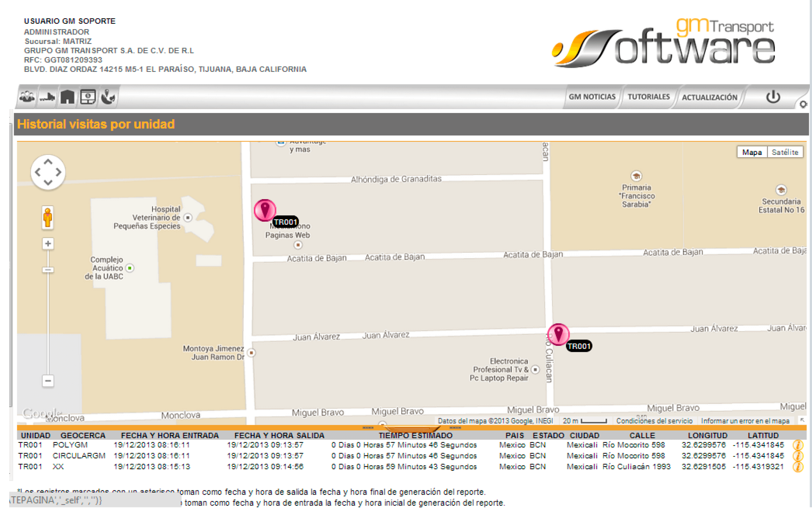
Task: Click info icon on POLYGM row
Action: click(x=798, y=445)
